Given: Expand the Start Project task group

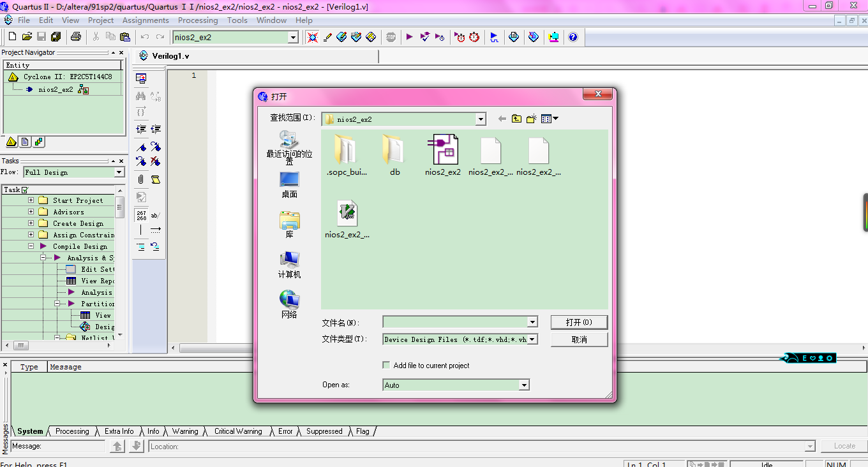Looking at the screenshot, I should pyautogui.click(x=31, y=200).
